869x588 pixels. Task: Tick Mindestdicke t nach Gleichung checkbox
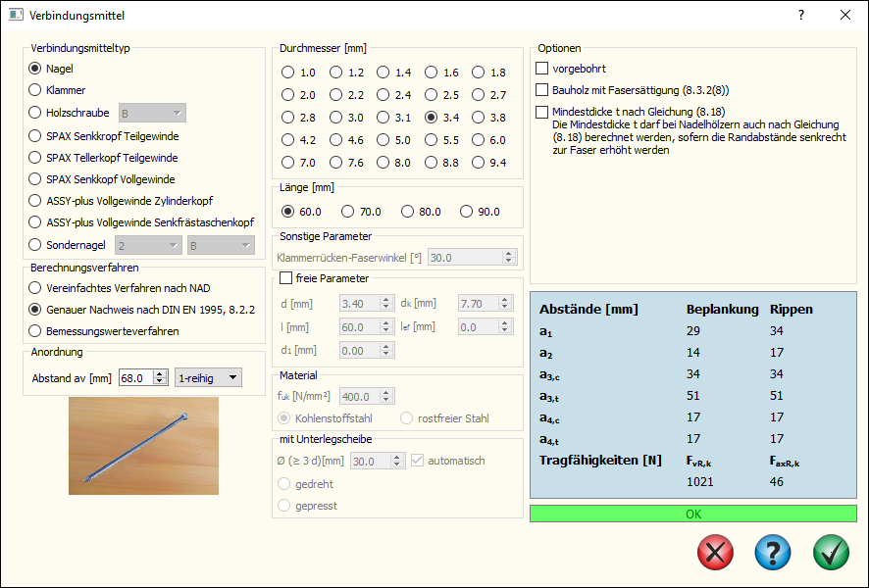[x=542, y=112]
